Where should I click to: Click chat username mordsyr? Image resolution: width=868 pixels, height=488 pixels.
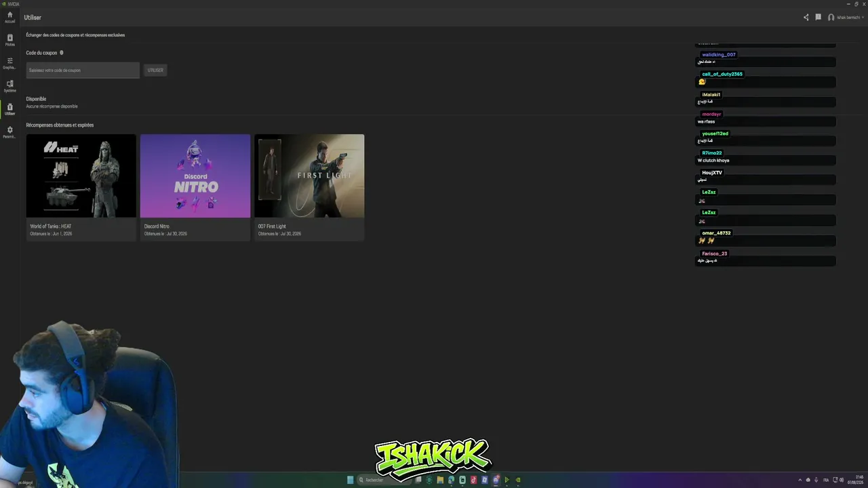(x=711, y=115)
